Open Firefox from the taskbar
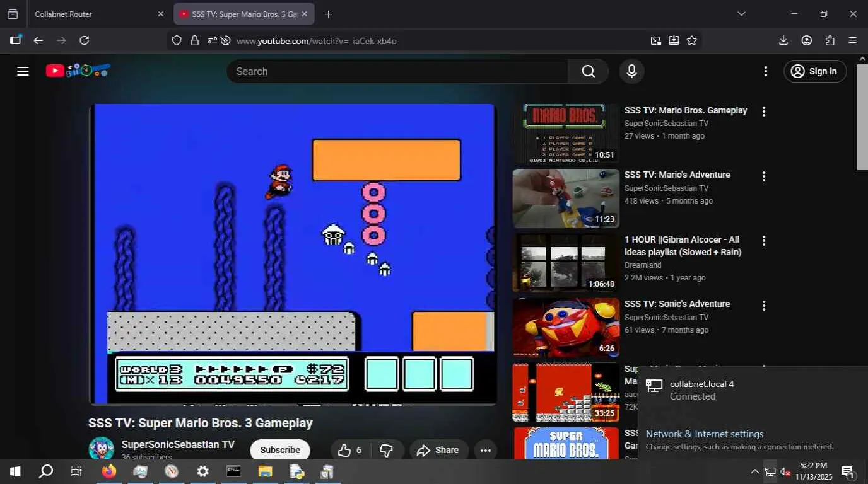Screen dimensions: 868x484 tap(109, 471)
